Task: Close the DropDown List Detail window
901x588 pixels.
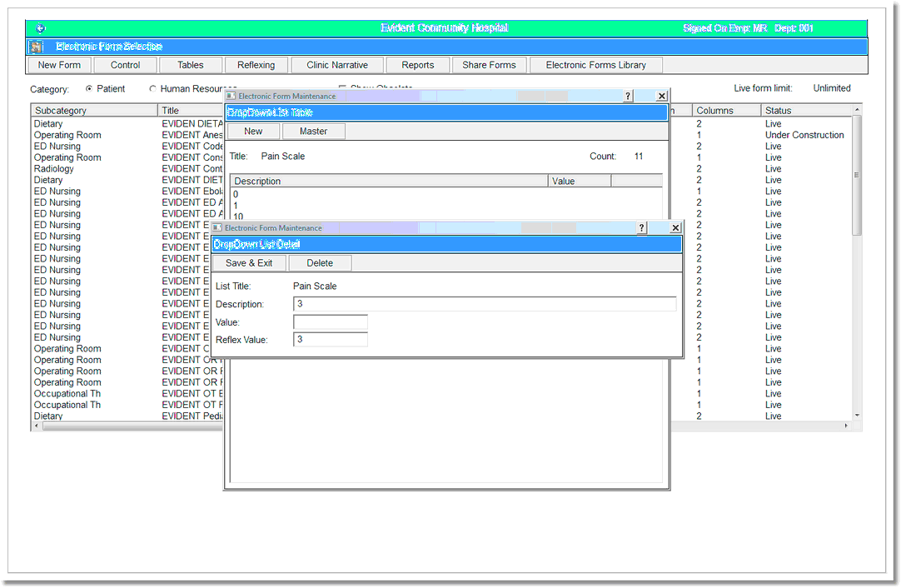Action: pos(676,227)
